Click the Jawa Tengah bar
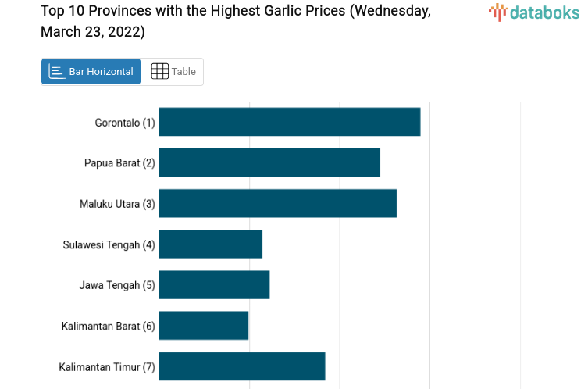Image resolution: width=588 pixels, height=389 pixels. [214, 284]
